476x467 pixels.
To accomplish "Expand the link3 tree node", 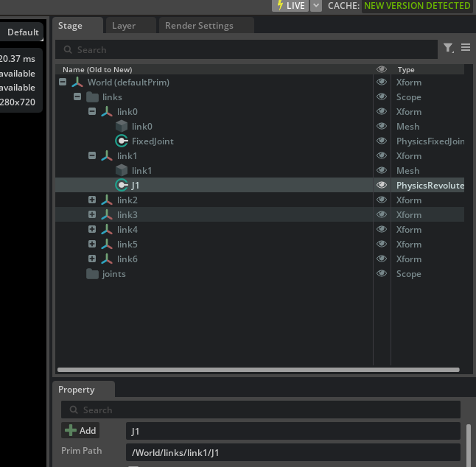I will pyautogui.click(x=92, y=215).
